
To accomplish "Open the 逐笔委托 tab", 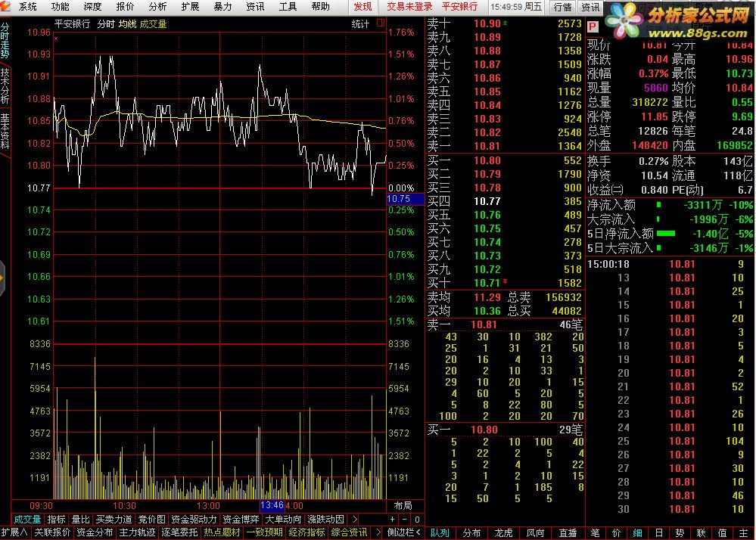I will [x=179, y=532].
